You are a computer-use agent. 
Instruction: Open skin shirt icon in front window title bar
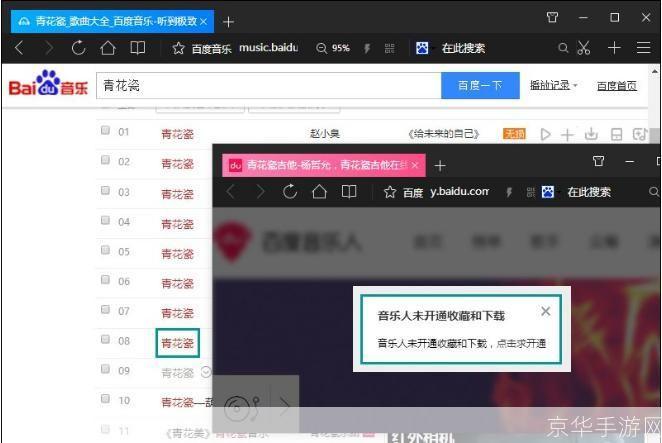598,161
